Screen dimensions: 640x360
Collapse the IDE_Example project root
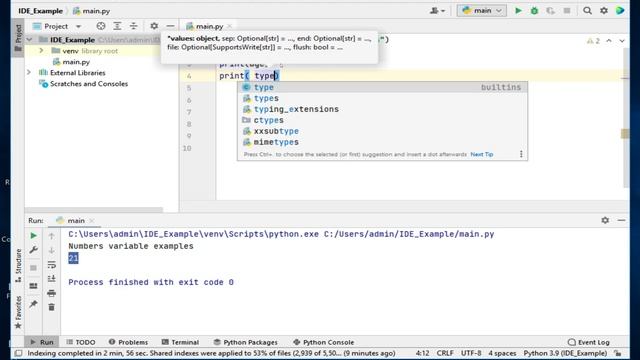[x=29, y=40]
